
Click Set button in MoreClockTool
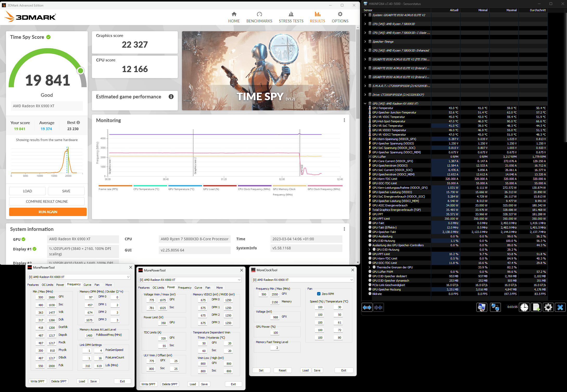[261, 370]
